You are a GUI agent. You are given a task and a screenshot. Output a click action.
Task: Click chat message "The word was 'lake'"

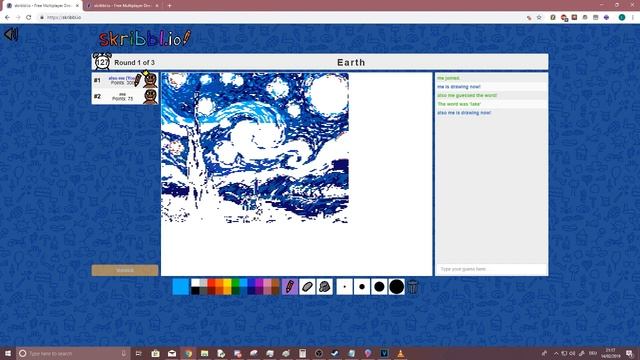coord(459,104)
